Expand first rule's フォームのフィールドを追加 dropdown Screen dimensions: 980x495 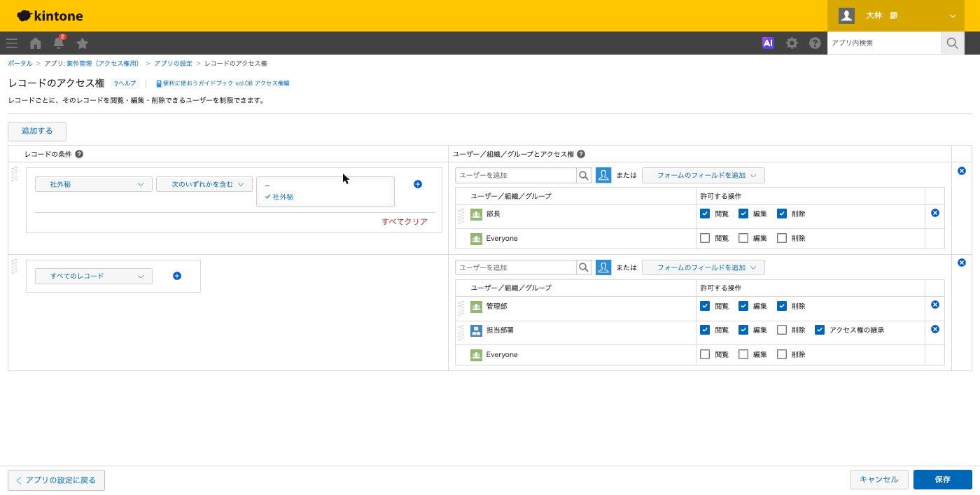[703, 175]
